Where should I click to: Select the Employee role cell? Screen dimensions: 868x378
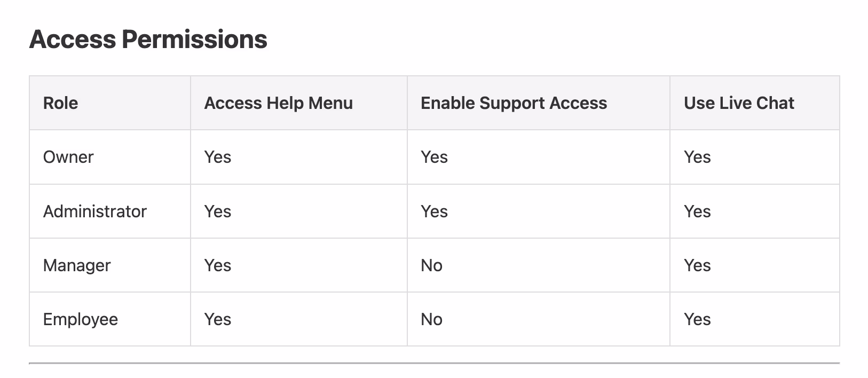pyautogui.click(x=81, y=319)
